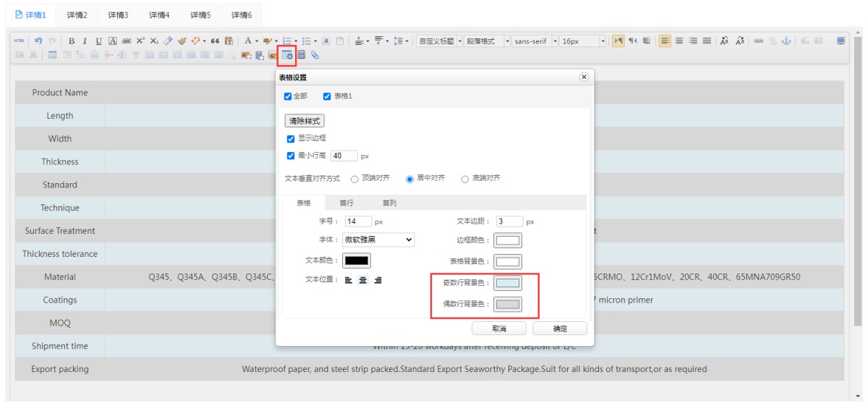The height and width of the screenshot is (406, 868).
Task: Click the text direction left-to-right icon
Action: coord(618,41)
